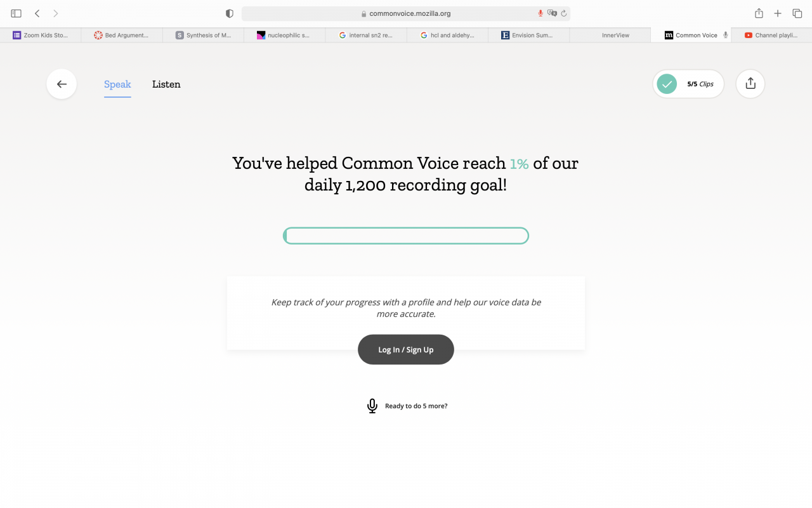Open Safari share toolbar icon

(759, 13)
